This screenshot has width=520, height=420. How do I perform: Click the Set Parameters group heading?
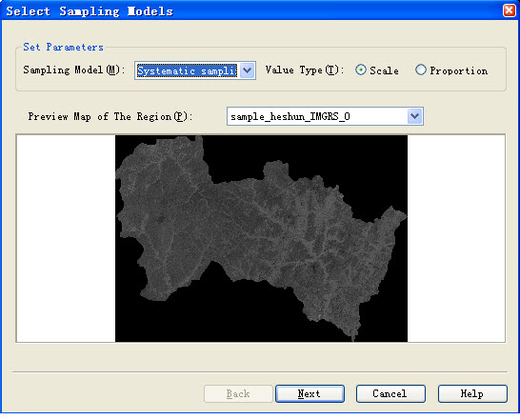[63, 47]
